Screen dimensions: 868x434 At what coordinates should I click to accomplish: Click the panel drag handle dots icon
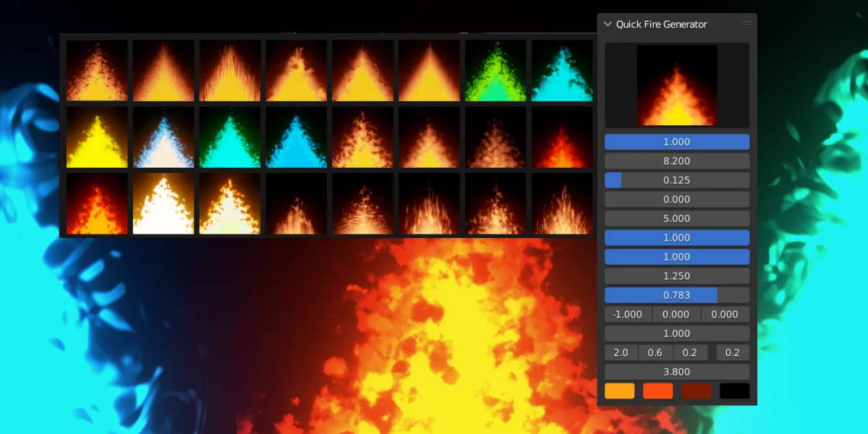(x=746, y=24)
